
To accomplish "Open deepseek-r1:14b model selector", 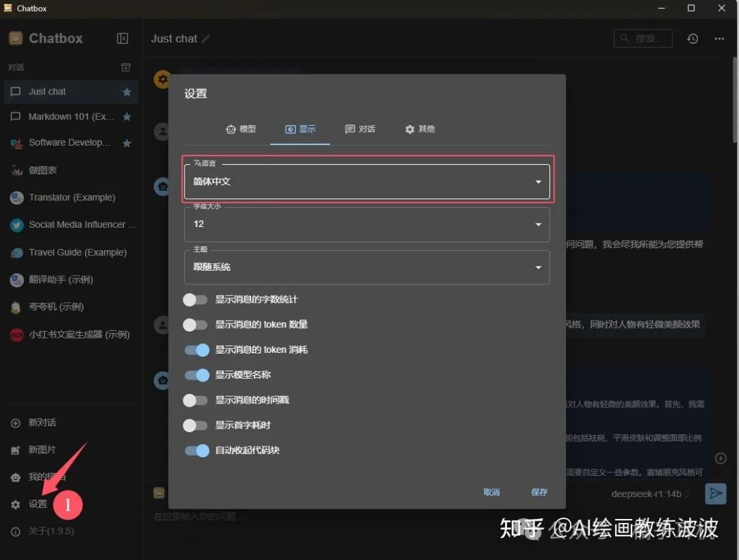I will tap(650, 494).
